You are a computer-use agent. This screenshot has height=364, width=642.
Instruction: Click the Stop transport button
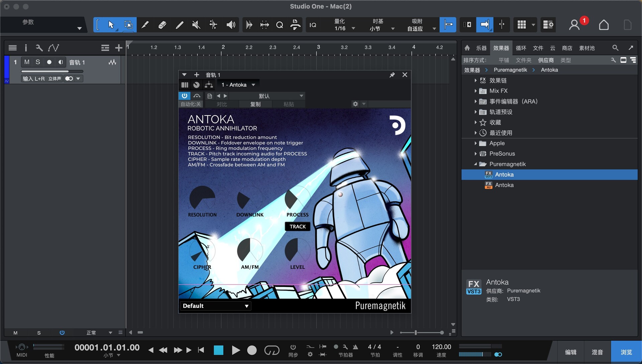[218, 350]
